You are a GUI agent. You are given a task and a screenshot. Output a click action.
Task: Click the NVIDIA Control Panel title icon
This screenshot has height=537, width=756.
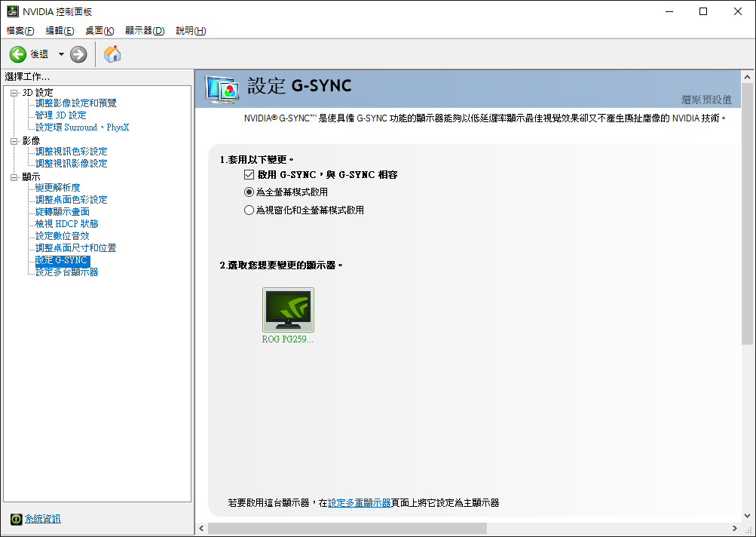coord(12,11)
